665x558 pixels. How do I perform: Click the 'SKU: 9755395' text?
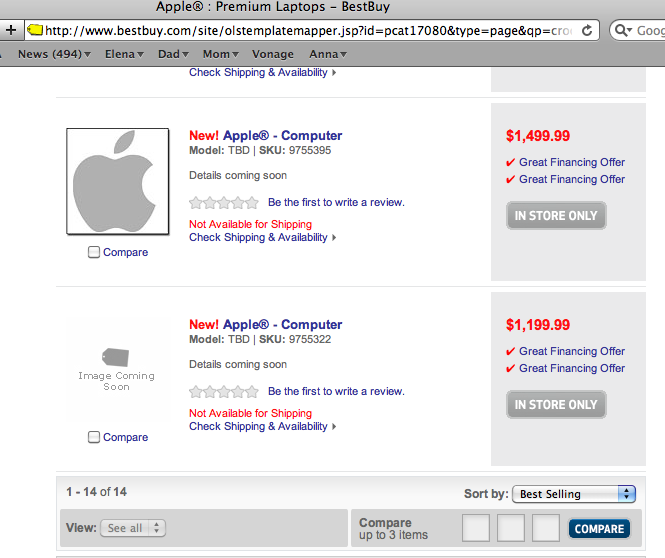pyautogui.click(x=295, y=151)
